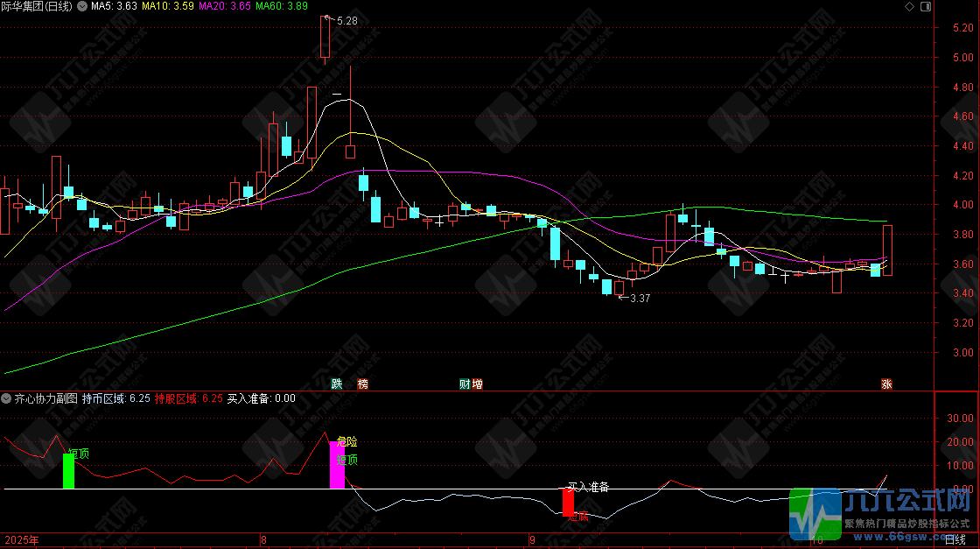
Task: Click the 3.37 low price label
Action: coord(640,299)
